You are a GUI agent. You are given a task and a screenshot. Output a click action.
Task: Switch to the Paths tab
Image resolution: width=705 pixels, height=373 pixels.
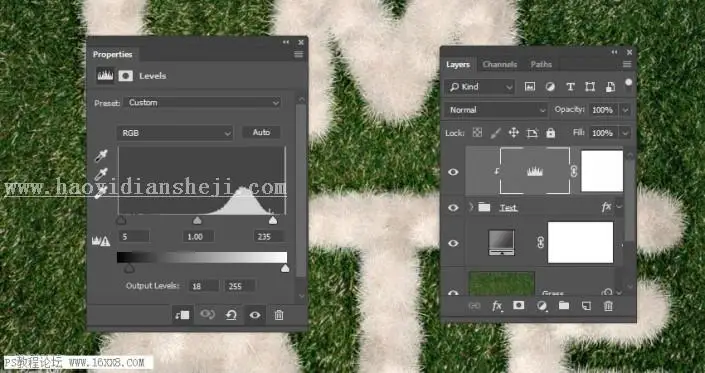[541, 64]
